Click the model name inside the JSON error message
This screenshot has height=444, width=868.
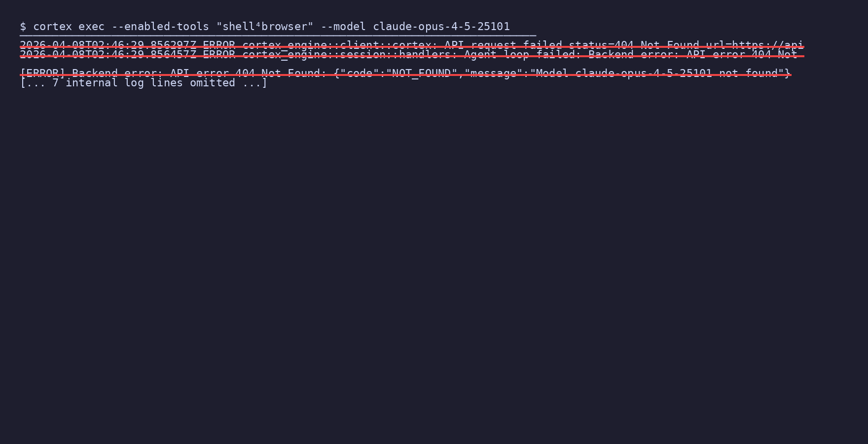(x=643, y=74)
